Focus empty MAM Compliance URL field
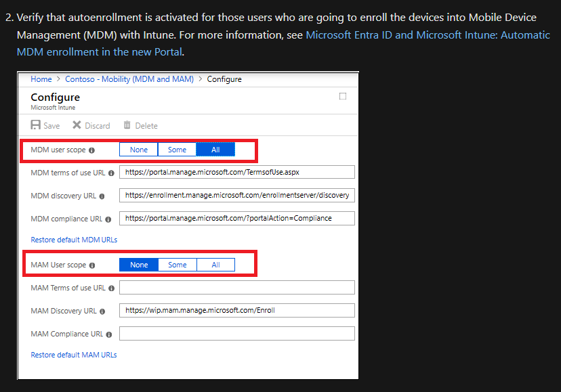The width and height of the screenshot is (561, 392). tap(237, 333)
